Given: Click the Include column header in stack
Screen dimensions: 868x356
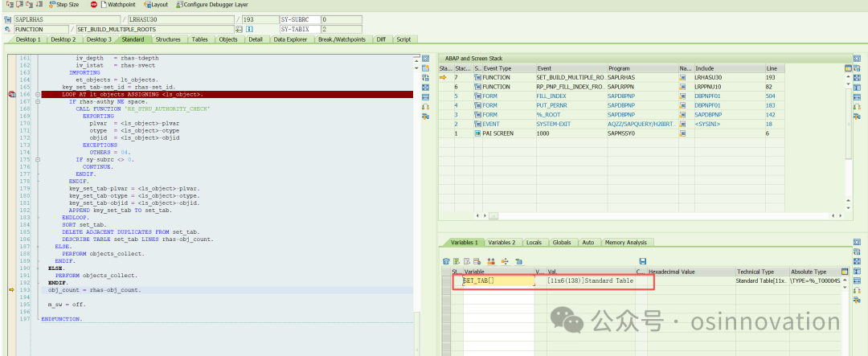Looking at the screenshot, I should [729, 68].
